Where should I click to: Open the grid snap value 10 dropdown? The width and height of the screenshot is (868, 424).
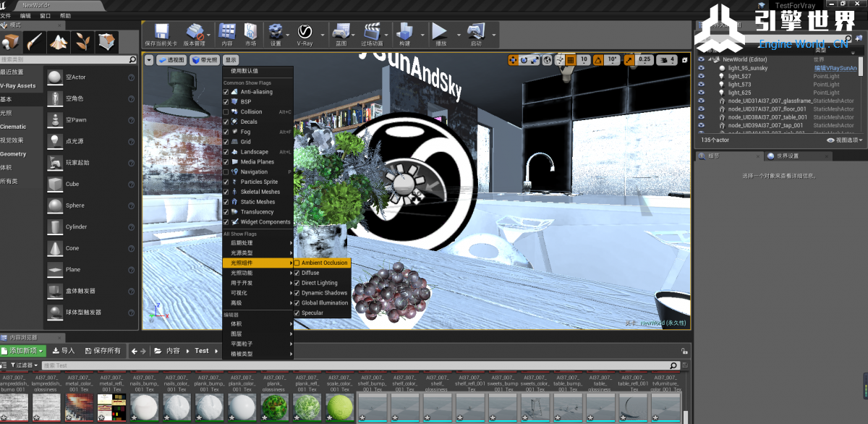tap(584, 60)
